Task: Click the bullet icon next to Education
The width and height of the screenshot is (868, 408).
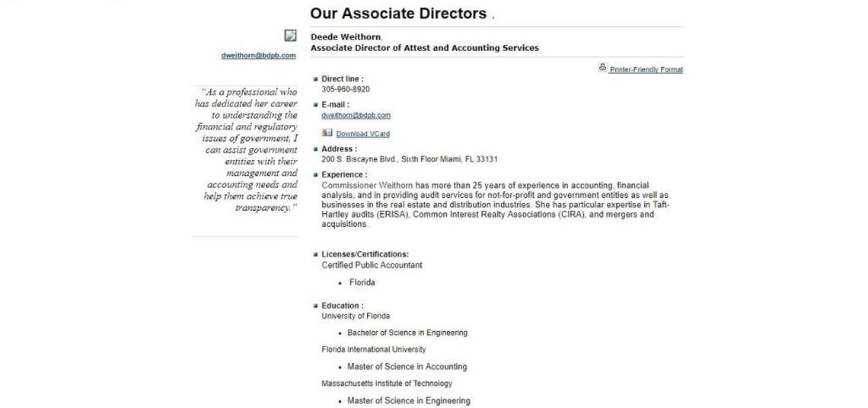Action: [316, 306]
